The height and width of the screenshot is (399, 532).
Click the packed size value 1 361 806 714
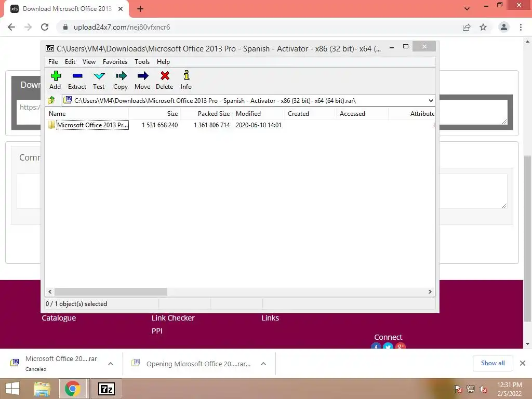[x=212, y=125]
